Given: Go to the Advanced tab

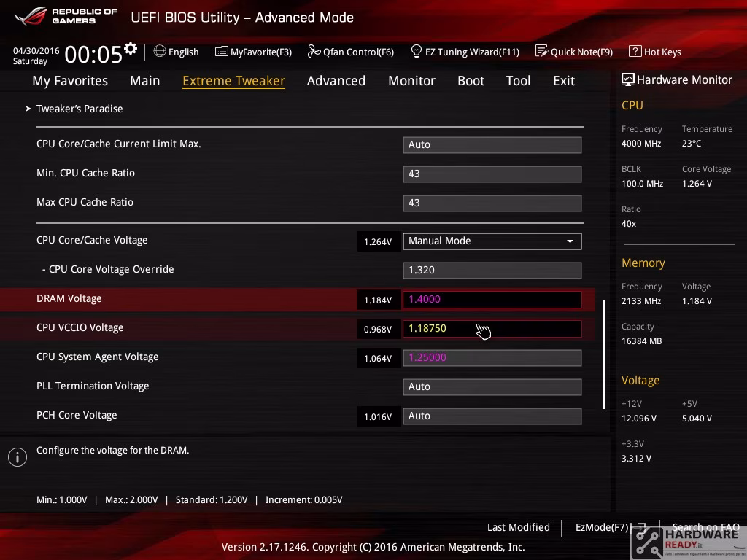Looking at the screenshot, I should coord(336,80).
